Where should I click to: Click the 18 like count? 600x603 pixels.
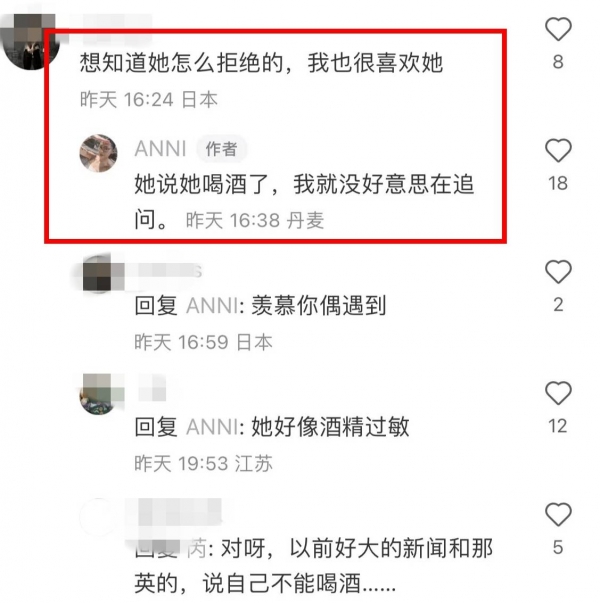click(558, 183)
